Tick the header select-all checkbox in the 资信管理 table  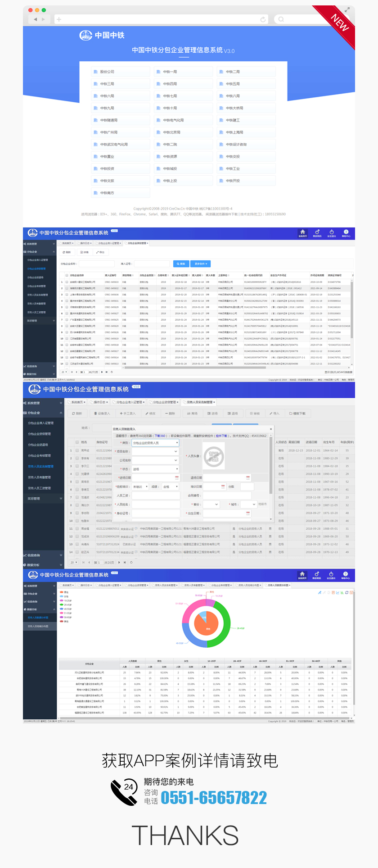(67, 275)
